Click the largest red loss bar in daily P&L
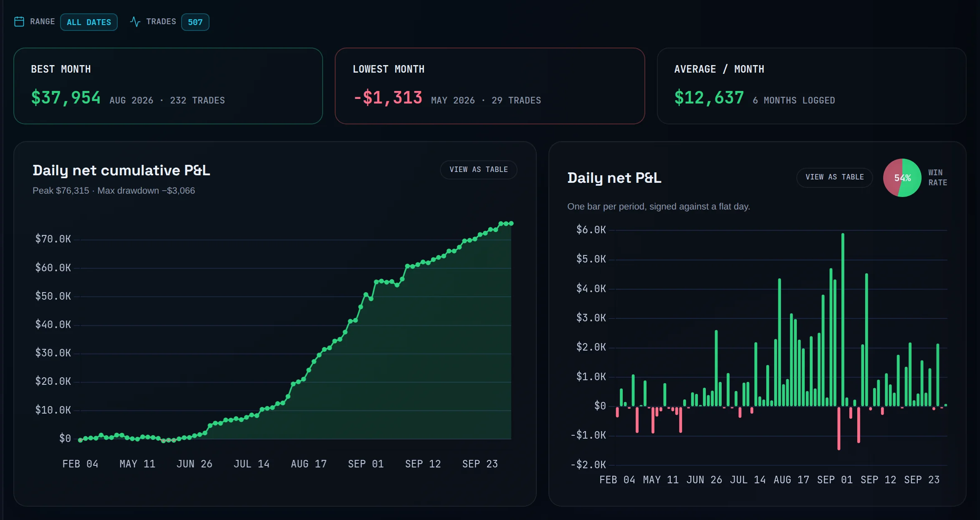This screenshot has width=980, height=520. tap(839, 428)
